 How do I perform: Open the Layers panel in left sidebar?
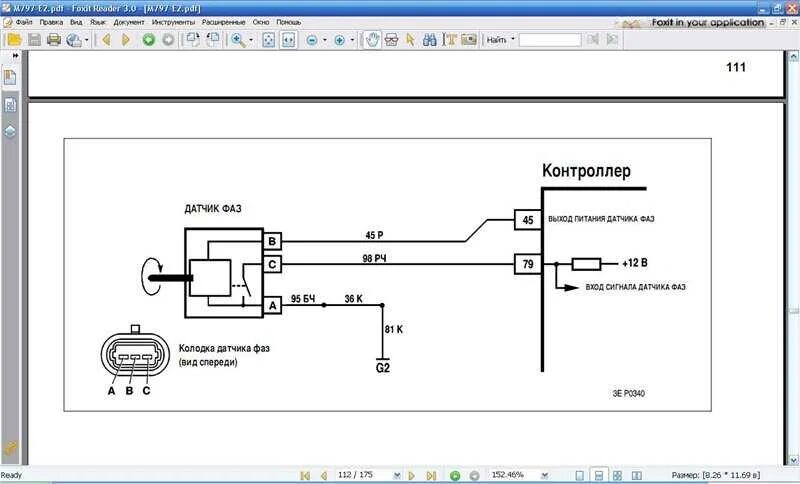point(10,131)
